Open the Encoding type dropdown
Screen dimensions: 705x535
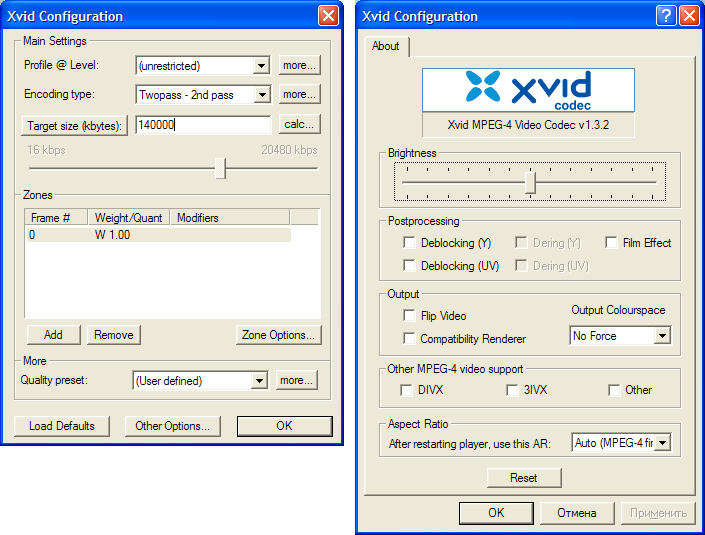coord(262,95)
